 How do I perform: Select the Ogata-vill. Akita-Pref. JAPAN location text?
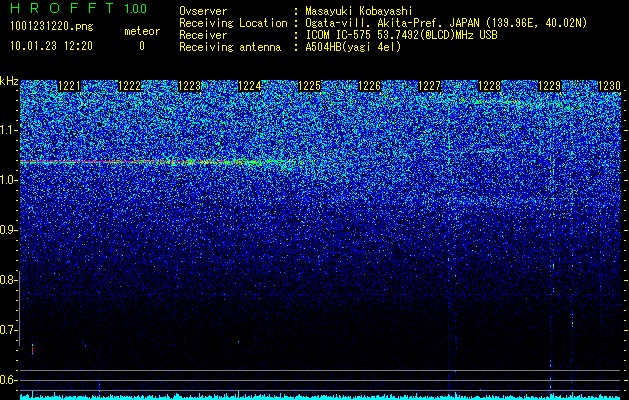(x=446, y=24)
